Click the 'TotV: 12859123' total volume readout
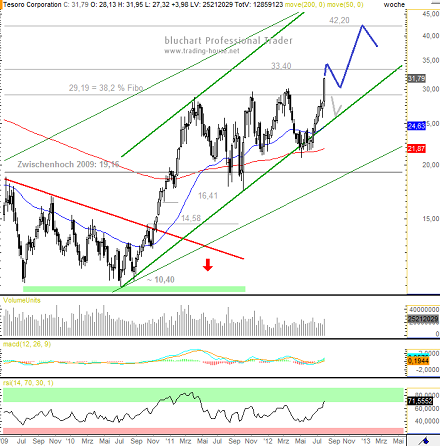 point(259,5)
